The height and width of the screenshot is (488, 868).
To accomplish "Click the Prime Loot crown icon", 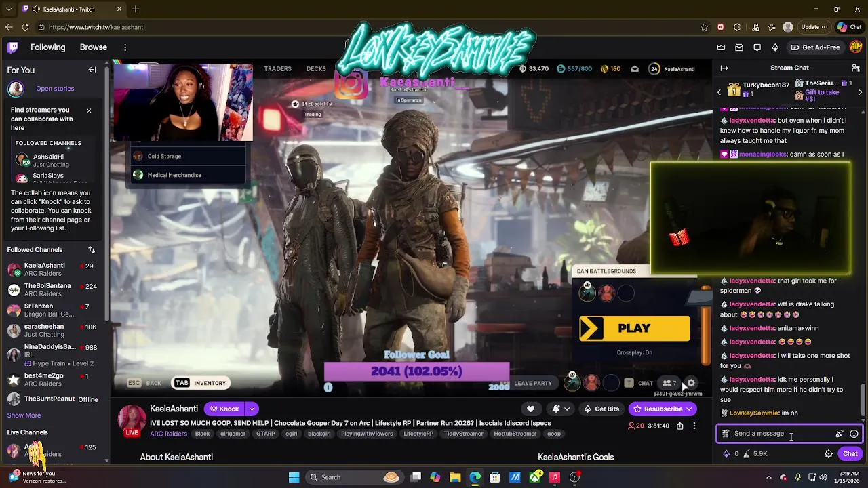I will click(x=721, y=47).
